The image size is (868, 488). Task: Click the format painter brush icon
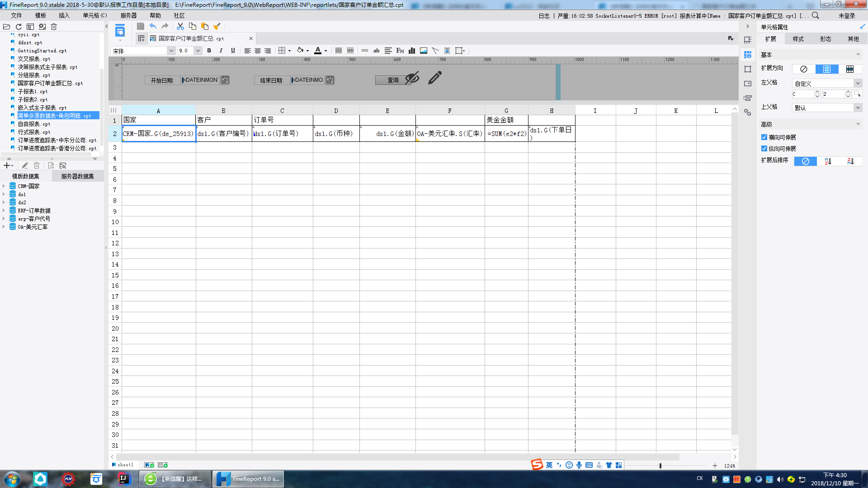[217, 27]
